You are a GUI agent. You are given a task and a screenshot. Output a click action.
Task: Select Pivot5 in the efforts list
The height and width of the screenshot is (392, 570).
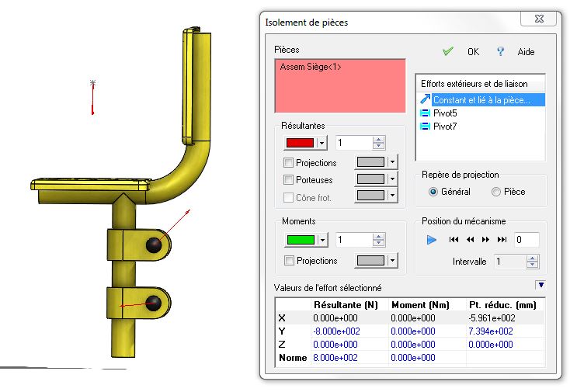point(446,113)
